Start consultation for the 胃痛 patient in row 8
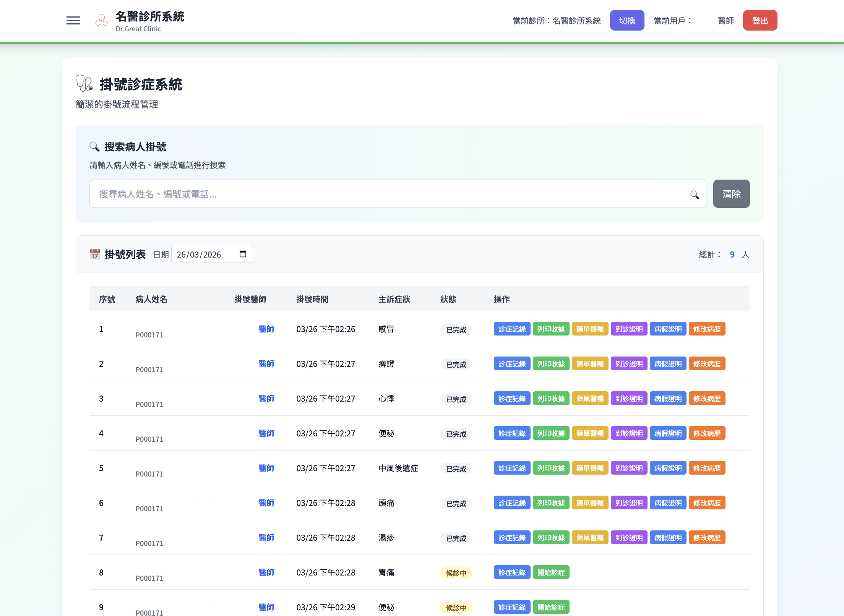 point(551,572)
